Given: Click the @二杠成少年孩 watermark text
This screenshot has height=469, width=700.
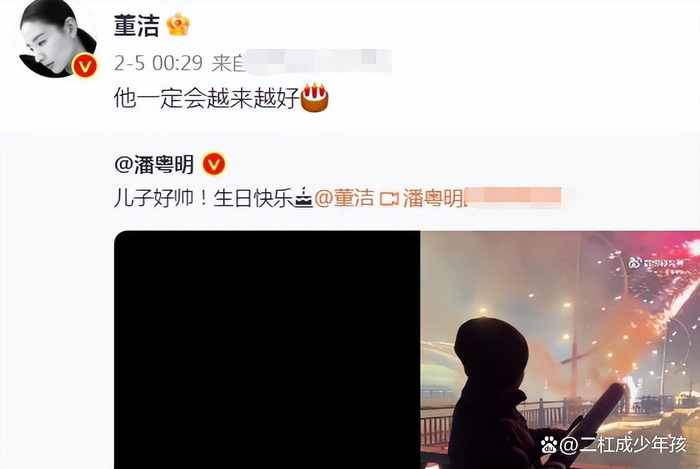Looking at the screenshot, I should 623,444.
